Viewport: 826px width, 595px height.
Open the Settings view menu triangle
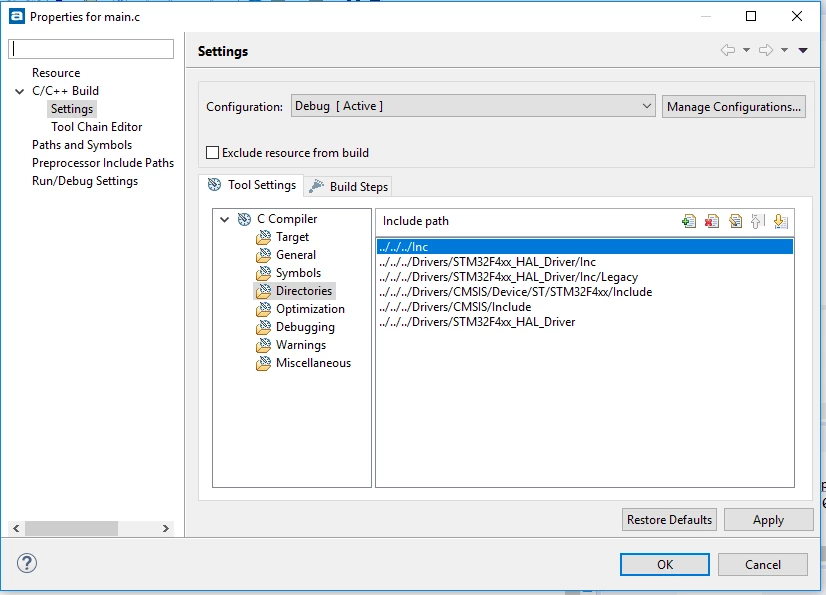(x=803, y=51)
